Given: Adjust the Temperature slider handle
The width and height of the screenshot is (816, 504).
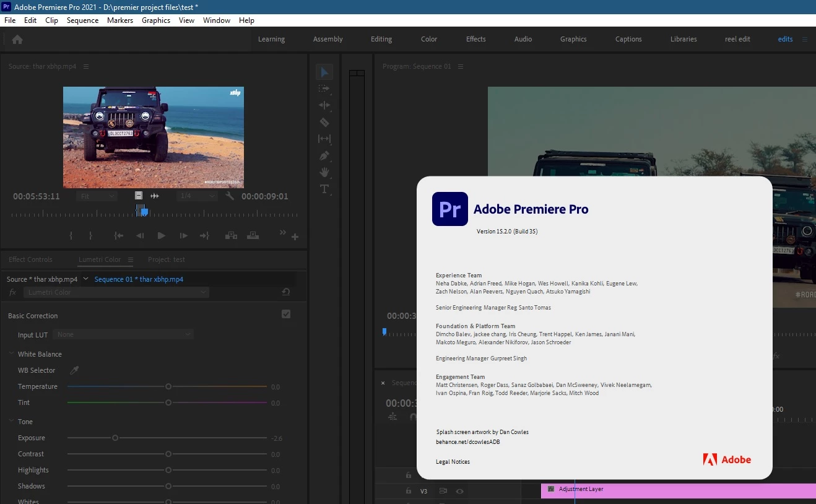Looking at the screenshot, I should pos(168,386).
